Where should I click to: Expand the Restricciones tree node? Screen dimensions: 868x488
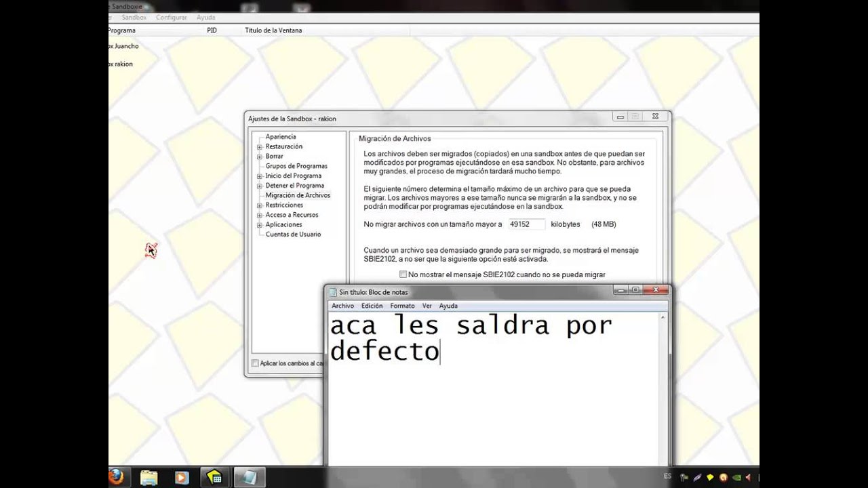(x=260, y=205)
